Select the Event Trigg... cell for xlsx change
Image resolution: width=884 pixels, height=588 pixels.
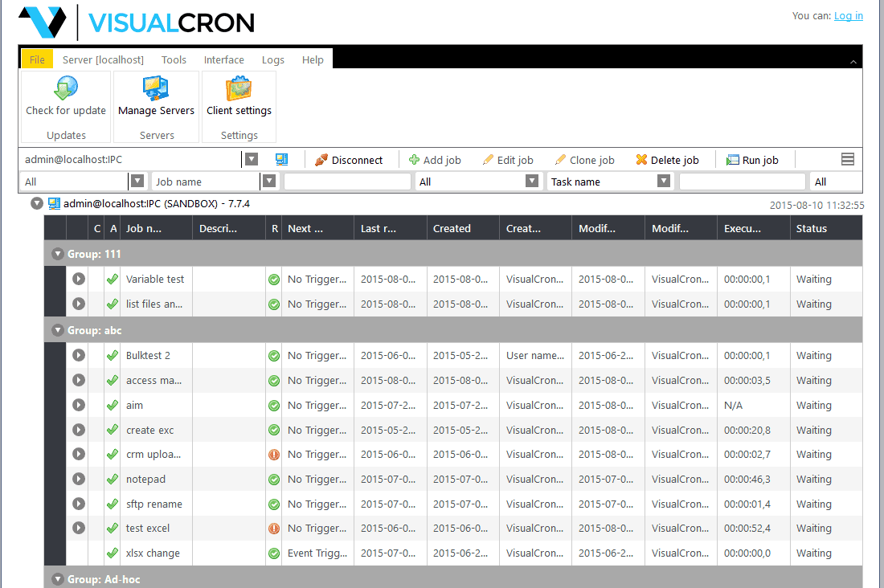pyautogui.click(x=317, y=553)
